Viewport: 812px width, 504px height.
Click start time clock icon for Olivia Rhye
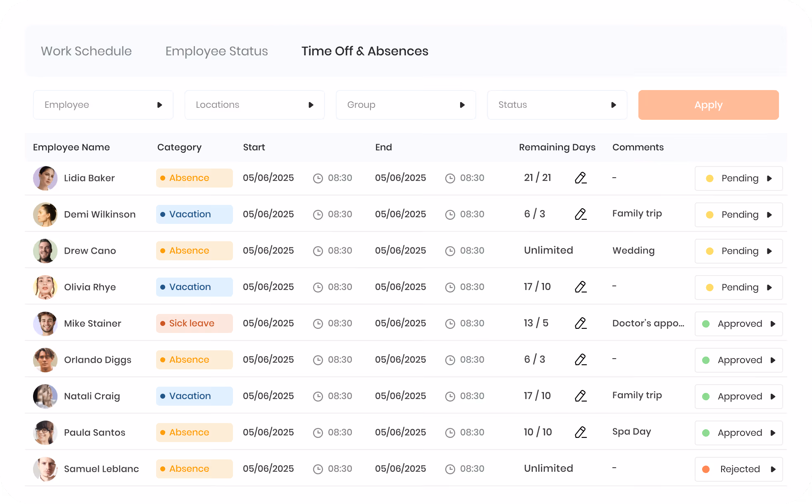click(318, 288)
